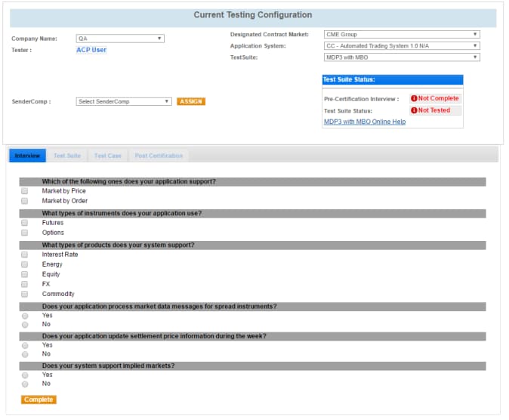Open the Select SenderComp dropdown

124,101
